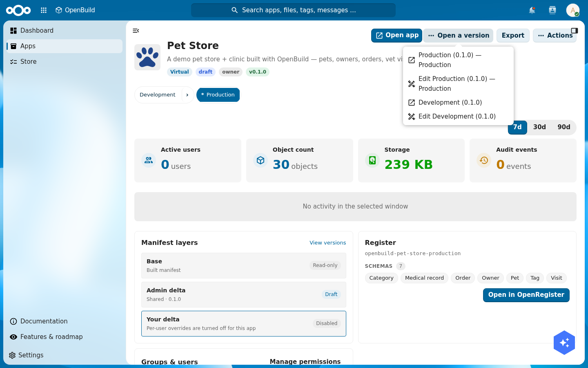Select the Your delta layer row
The height and width of the screenshot is (368, 588).
(x=244, y=324)
